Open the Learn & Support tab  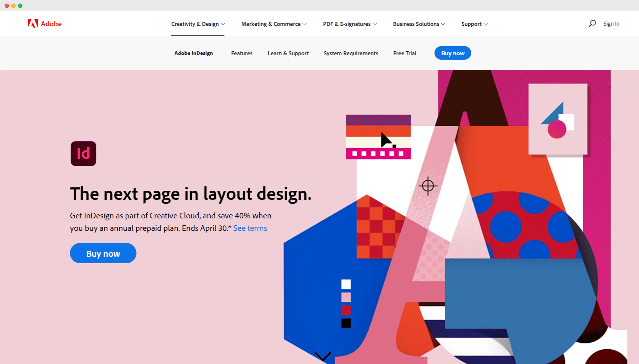[x=288, y=53]
